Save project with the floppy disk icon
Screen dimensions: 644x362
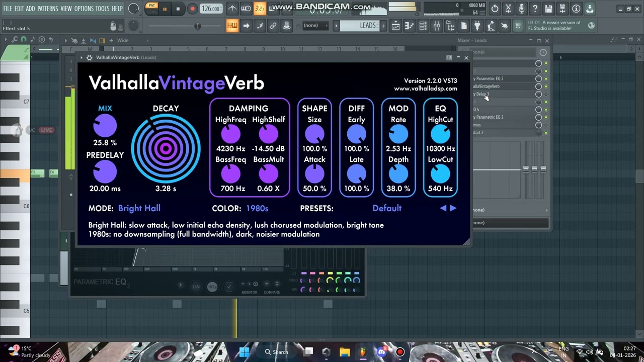[x=549, y=9]
